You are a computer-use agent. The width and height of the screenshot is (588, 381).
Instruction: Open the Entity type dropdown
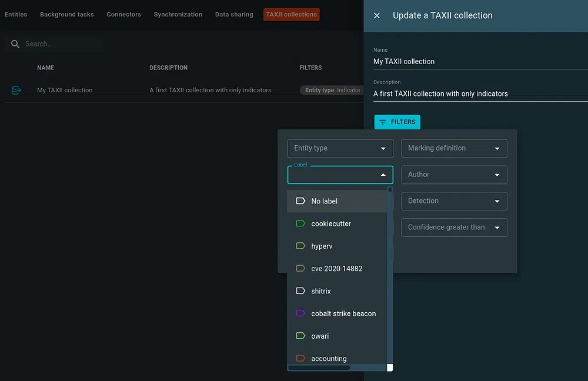(x=340, y=148)
